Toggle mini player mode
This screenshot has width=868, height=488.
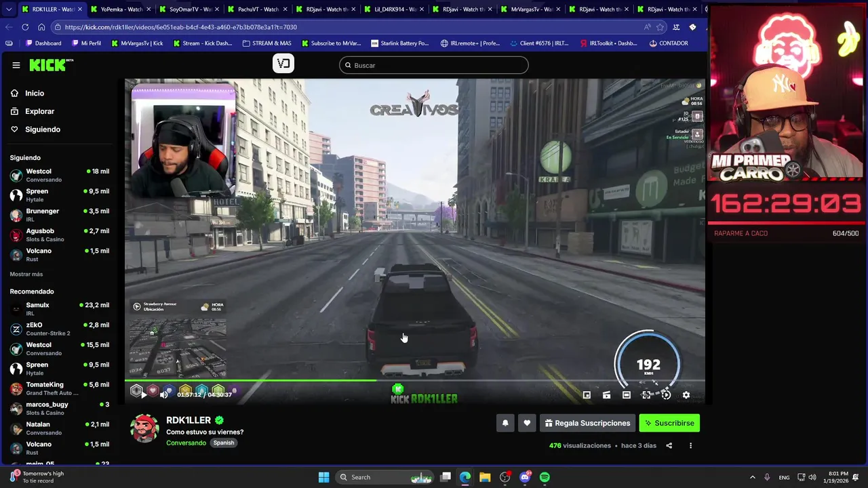click(x=587, y=395)
